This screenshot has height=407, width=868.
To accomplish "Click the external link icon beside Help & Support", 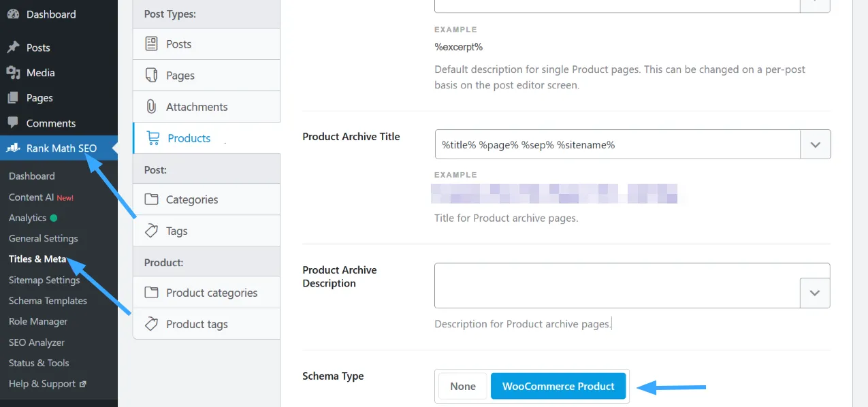I will pos(83,384).
